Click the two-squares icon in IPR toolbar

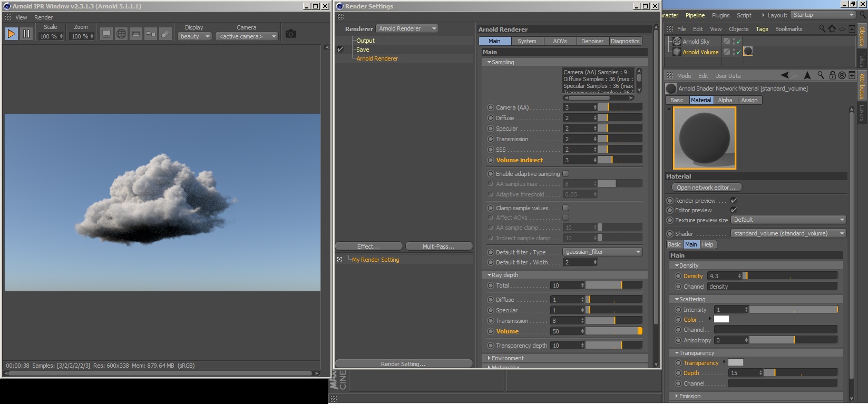[x=151, y=34]
